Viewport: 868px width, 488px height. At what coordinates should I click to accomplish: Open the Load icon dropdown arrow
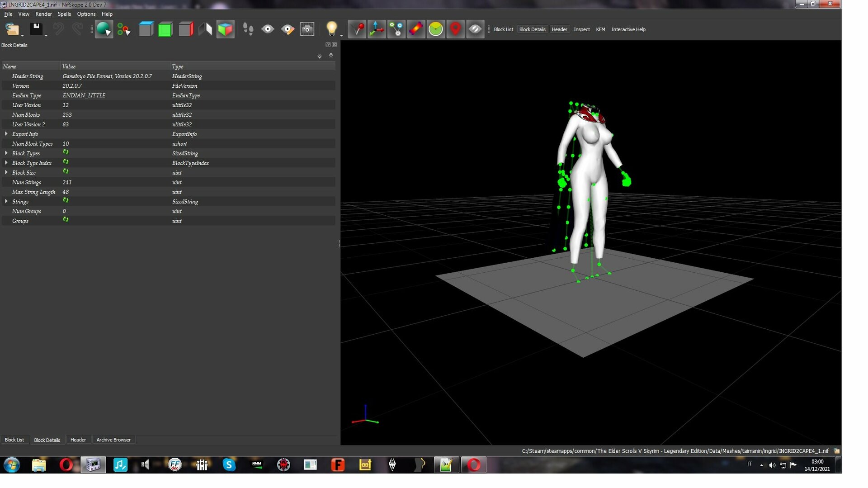tap(22, 35)
